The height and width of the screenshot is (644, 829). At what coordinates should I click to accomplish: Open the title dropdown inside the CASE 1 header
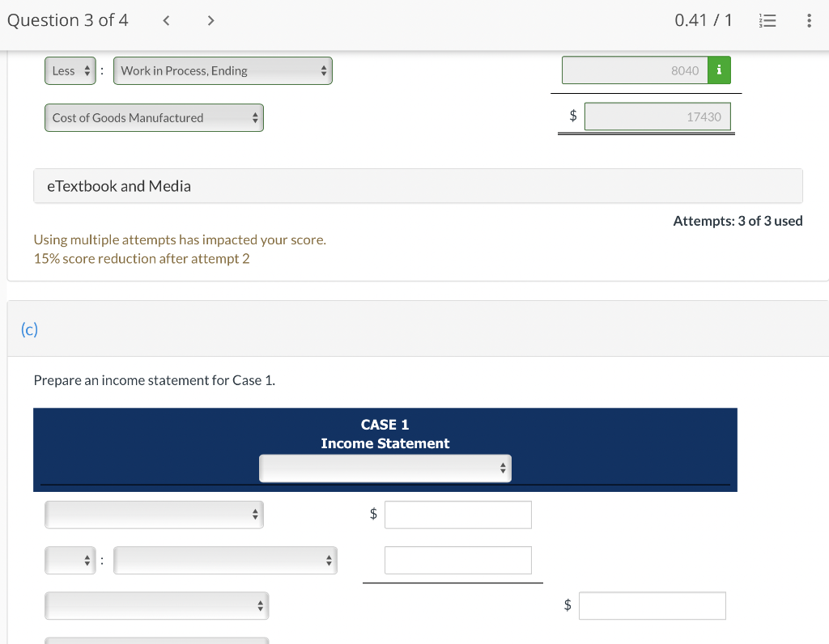tap(385, 468)
